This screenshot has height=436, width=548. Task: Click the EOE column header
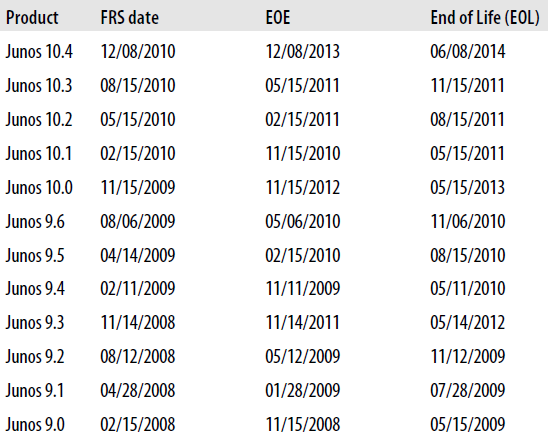click(x=278, y=17)
